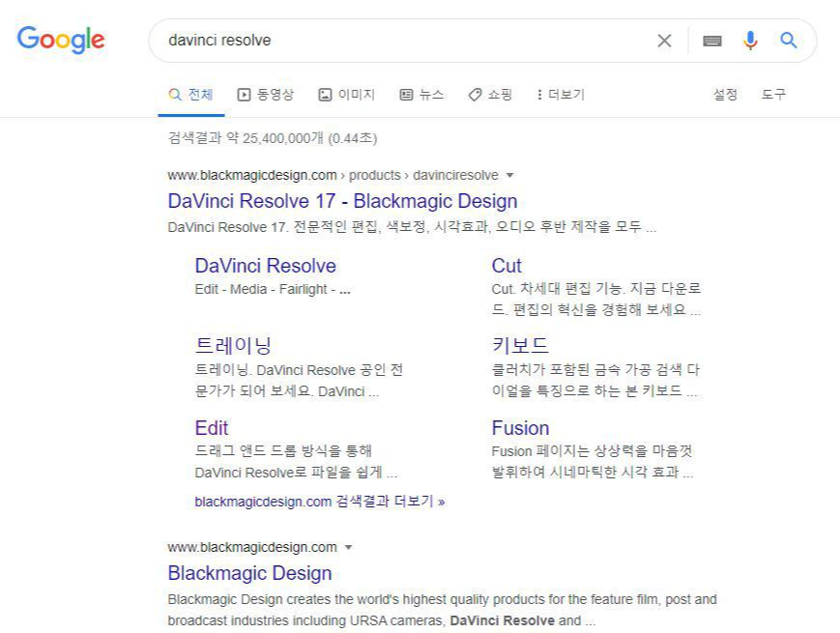Open the 설정 menu
Screen dimensions: 840x633
coord(725,95)
